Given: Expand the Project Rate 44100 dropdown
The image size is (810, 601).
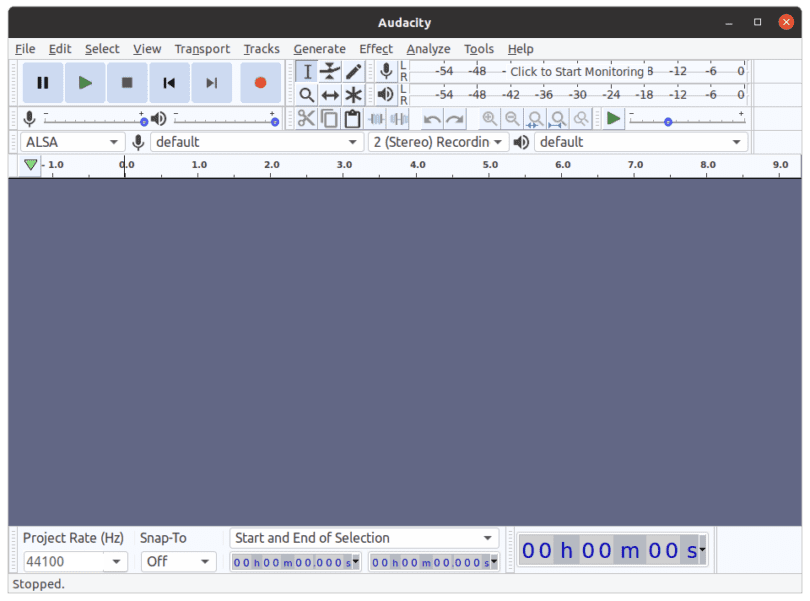Looking at the screenshot, I should point(116,562).
